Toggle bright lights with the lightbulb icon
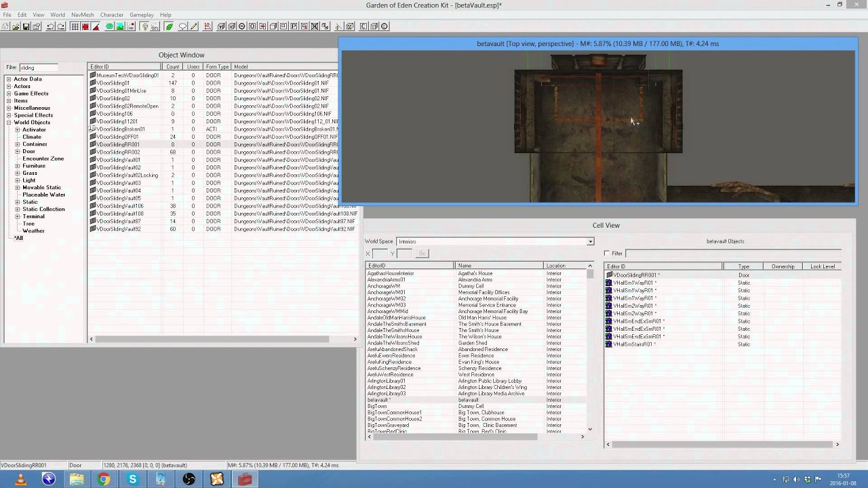This screenshot has width=868, height=488. 144,26
